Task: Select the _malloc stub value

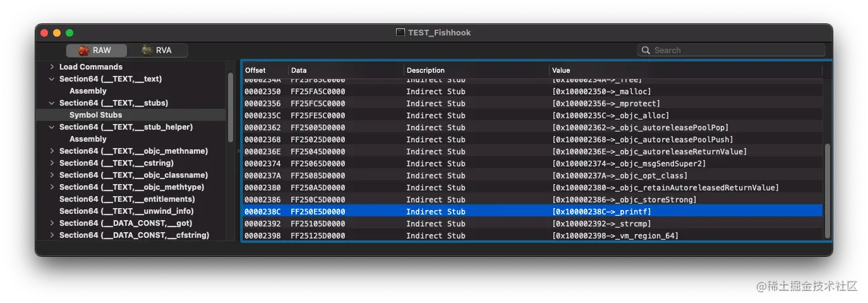Action: [601, 92]
